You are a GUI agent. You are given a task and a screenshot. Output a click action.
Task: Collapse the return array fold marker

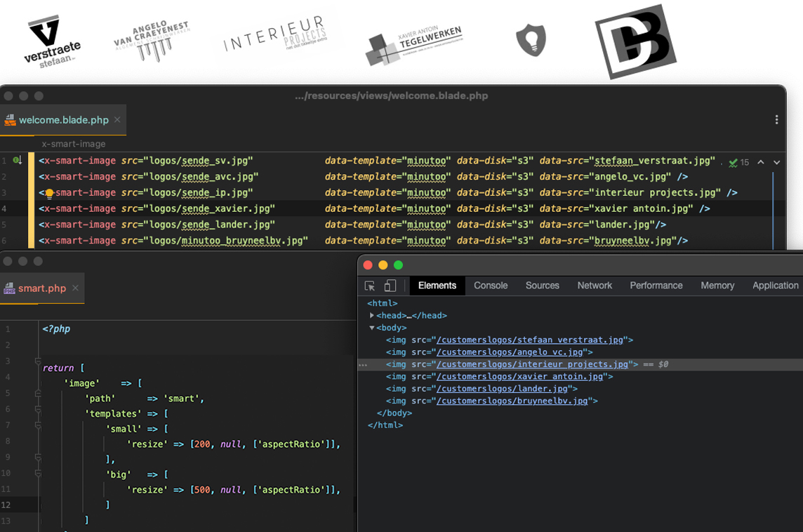click(38, 361)
